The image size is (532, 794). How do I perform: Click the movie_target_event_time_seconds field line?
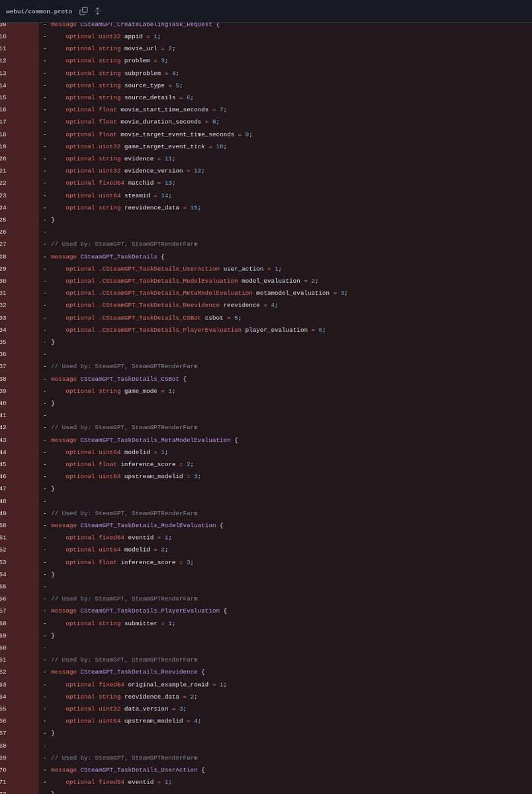159,134
